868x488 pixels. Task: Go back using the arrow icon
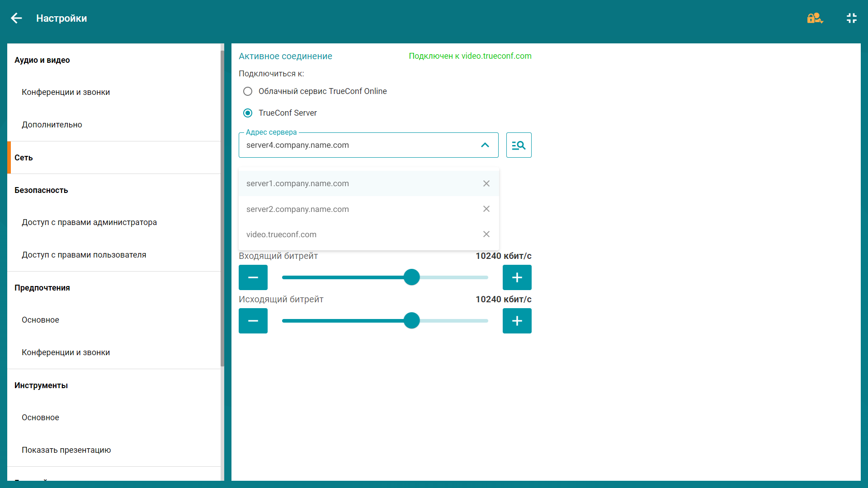coord(16,18)
